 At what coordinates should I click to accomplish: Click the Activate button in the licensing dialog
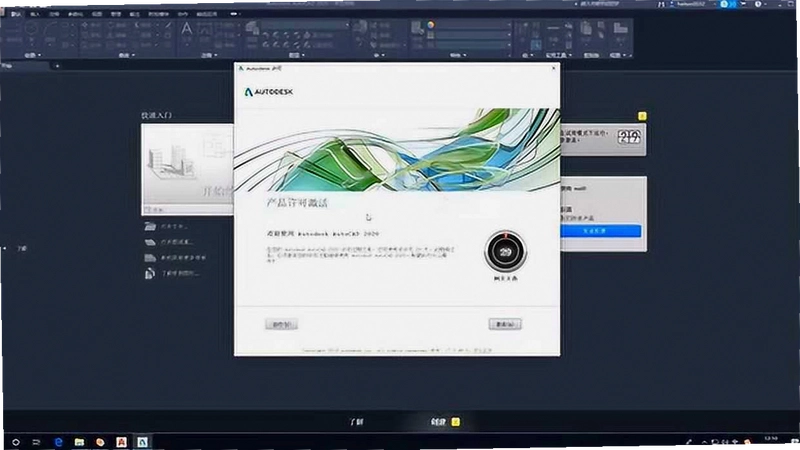click(505, 324)
